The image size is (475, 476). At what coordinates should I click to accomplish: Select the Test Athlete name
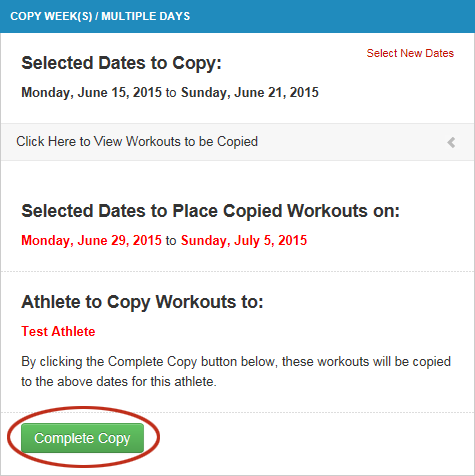tap(58, 331)
